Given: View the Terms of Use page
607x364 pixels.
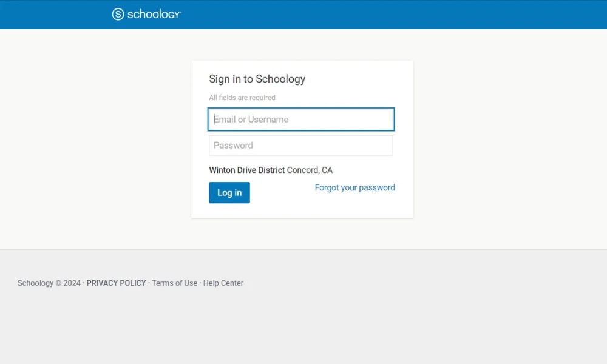Looking at the screenshot, I should tap(175, 283).
